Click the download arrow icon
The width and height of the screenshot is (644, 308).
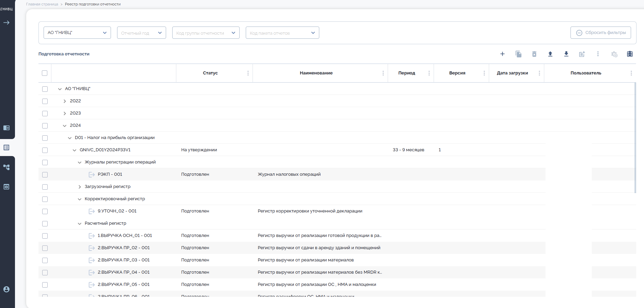566,54
